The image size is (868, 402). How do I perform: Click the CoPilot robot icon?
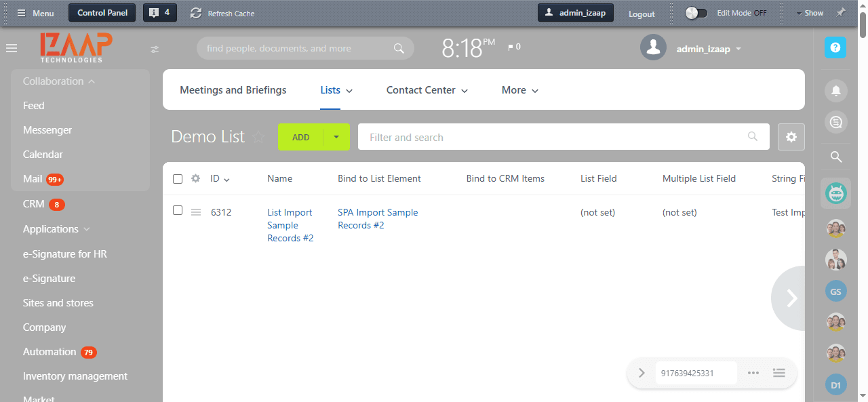(x=835, y=193)
